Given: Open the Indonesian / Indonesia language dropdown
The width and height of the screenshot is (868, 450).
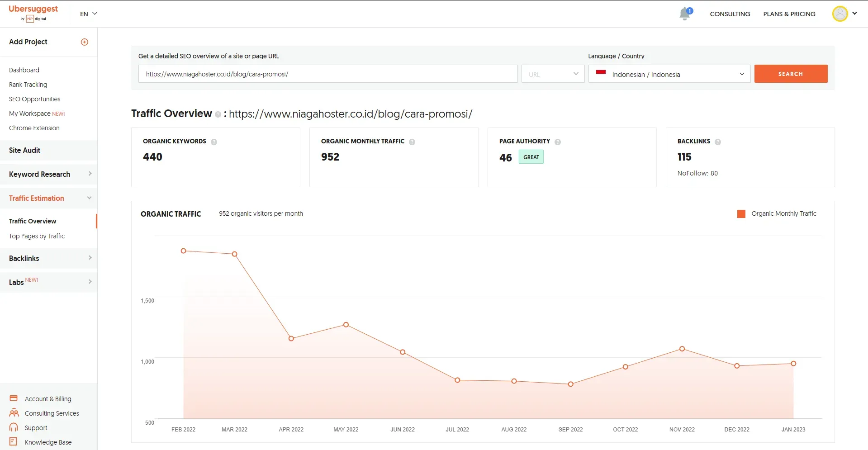Looking at the screenshot, I should coord(669,74).
